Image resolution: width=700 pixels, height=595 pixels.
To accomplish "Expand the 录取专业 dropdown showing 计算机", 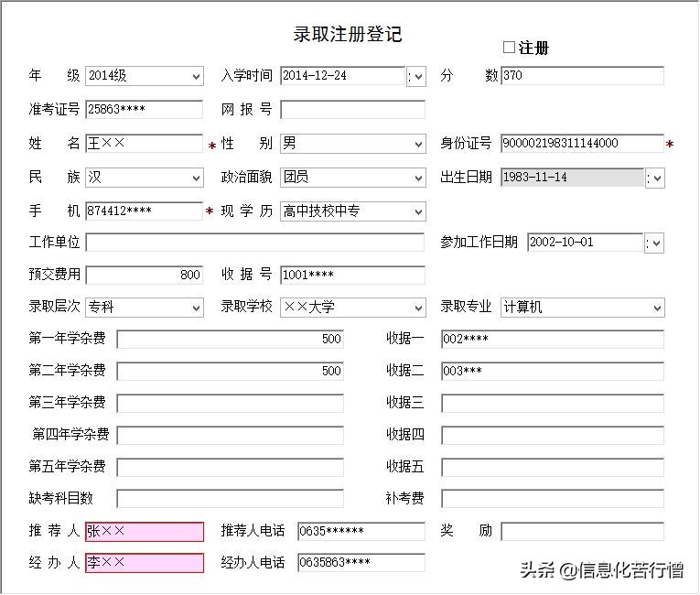I will pos(583,308).
